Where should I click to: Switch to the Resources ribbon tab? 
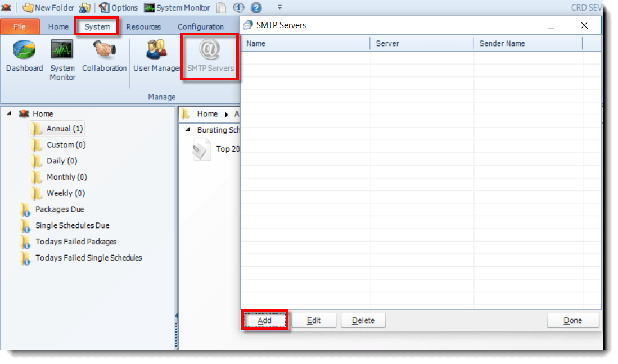(x=143, y=26)
